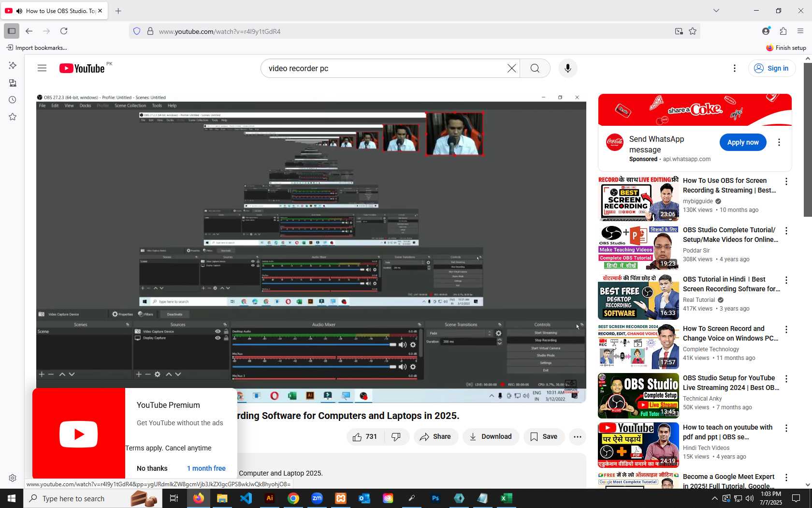Viewport: 812px width, 508px height.
Task: Open Best Screen Recording 23:06 thumbnail
Action: (x=638, y=199)
